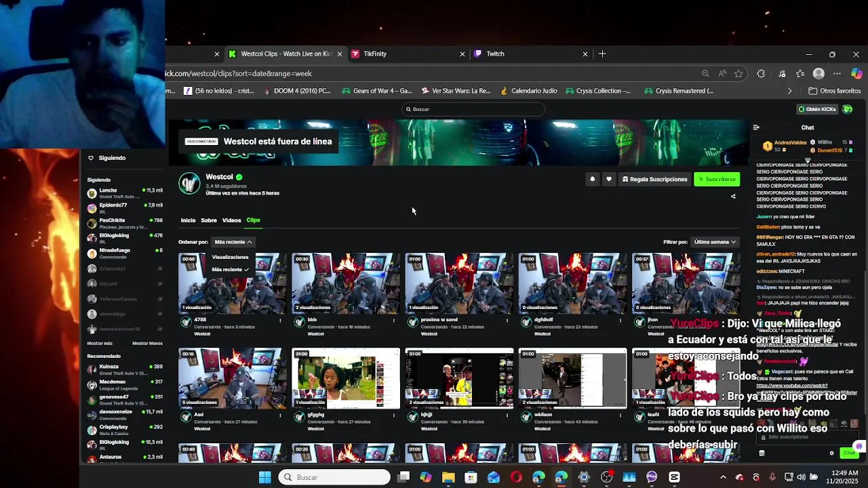Open the clip thumbnail titled gfgghg
The image size is (868, 488).
[x=346, y=378]
